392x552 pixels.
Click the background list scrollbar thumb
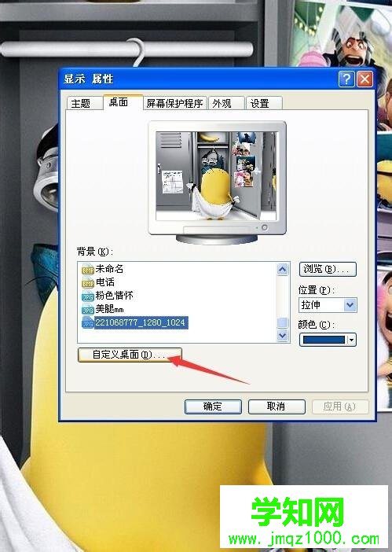tap(282, 322)
